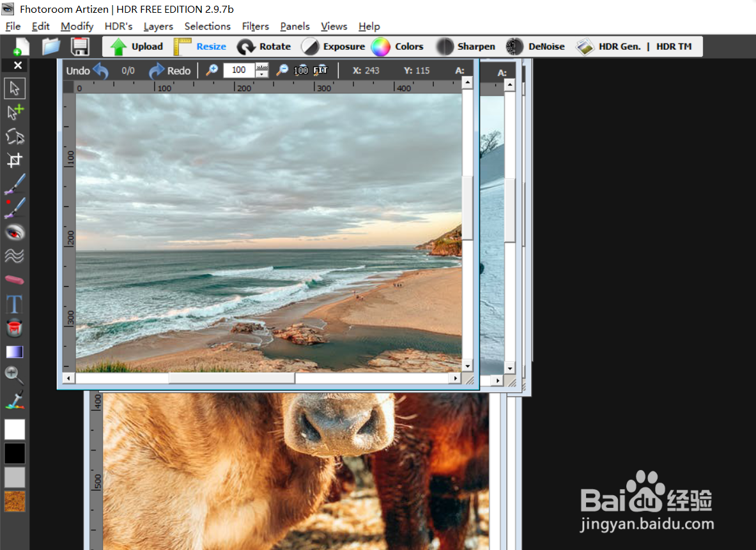The width and height of the screenshot is (756, 550).
Task: Click scroll up arrow of the snow image window
Action: (x=509, y=86)
